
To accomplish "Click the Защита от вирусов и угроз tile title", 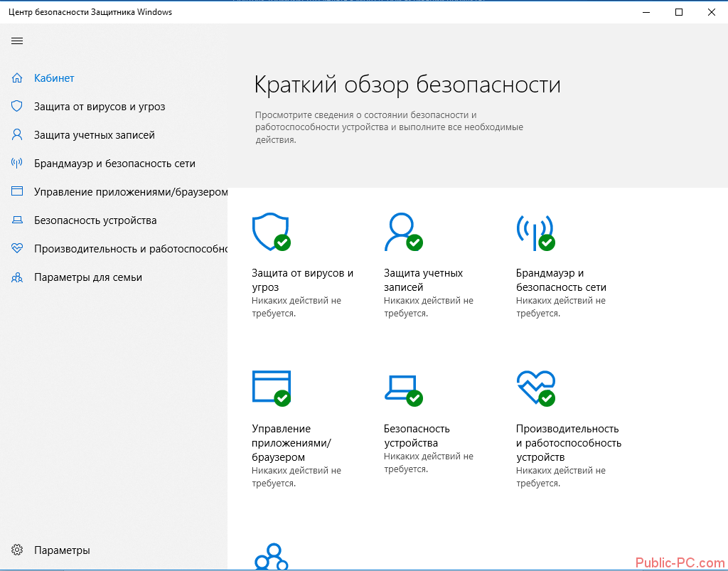I will [x=302, y=280].
